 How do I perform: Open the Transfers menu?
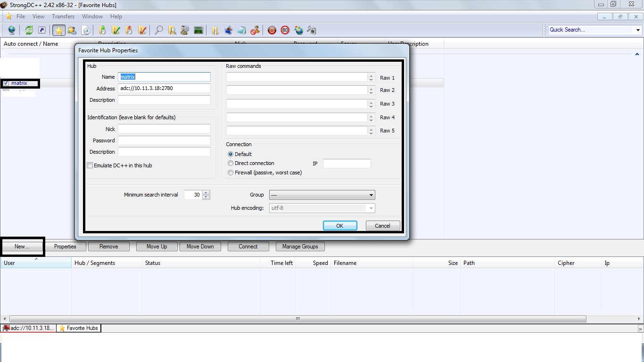[x=63, y=16]
